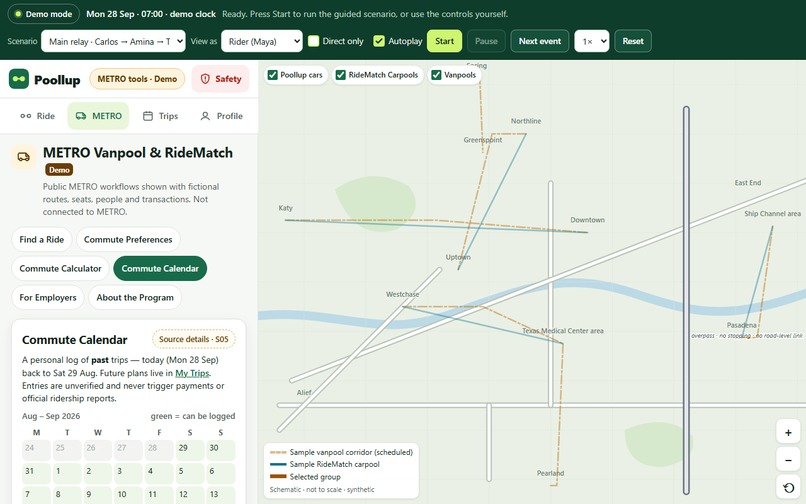Uncheck the Vanpools map layer
Screen dimensions: 806x504
coord(436,75)
